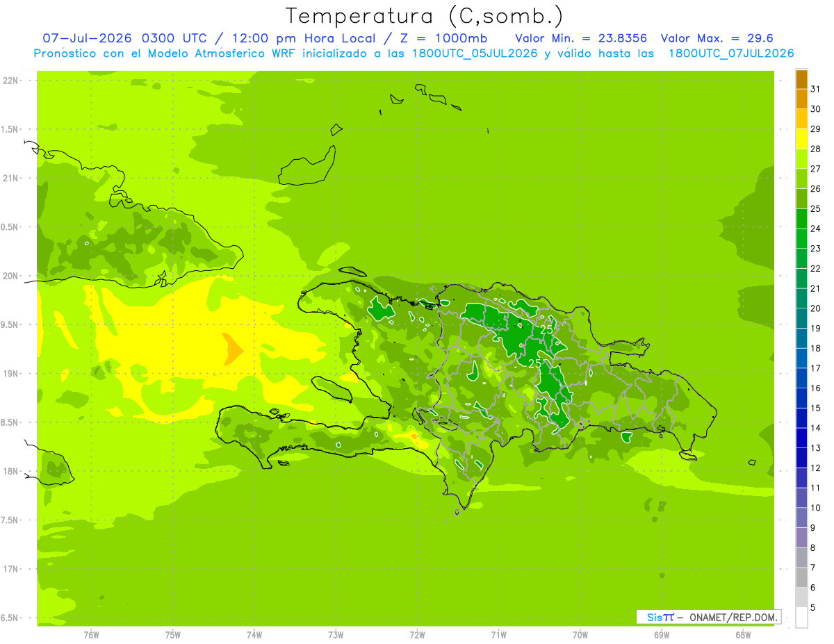The width and height of the screenshot is (834, 644).
Task: Click the legend swatch between 24 and 25
Action: (801, 219)
